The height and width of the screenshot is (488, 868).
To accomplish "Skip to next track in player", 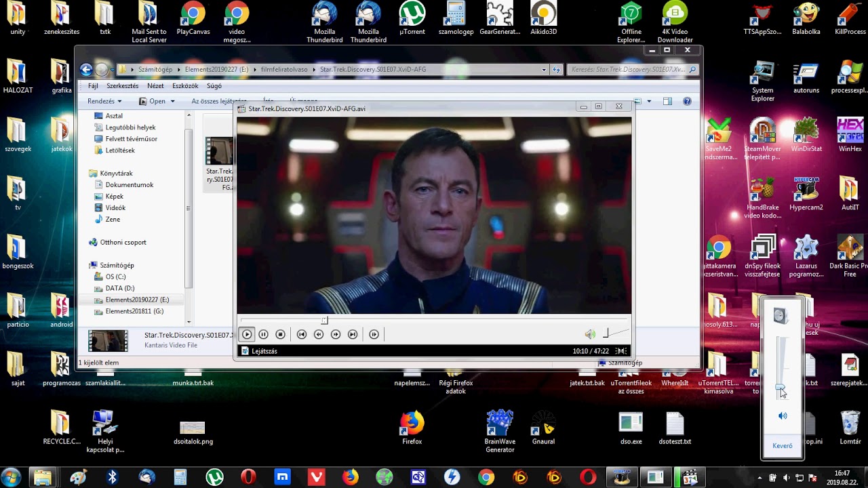I will click(x=353, y=334).
